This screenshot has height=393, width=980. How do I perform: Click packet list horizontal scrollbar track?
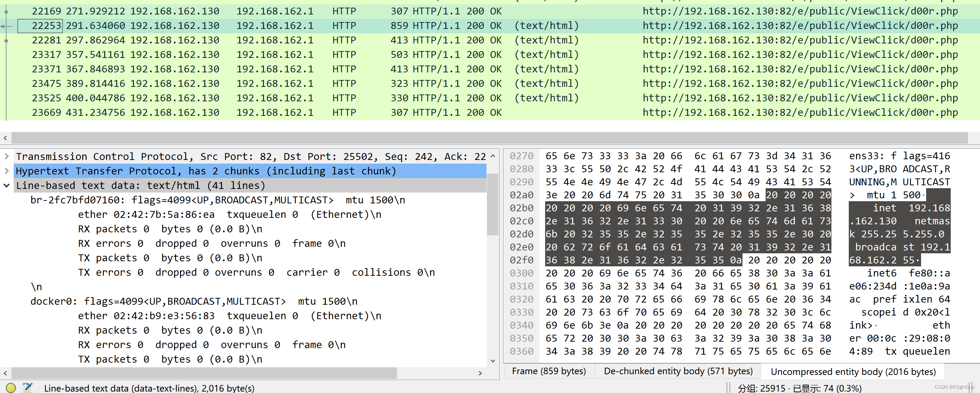[x=489, y=138]
